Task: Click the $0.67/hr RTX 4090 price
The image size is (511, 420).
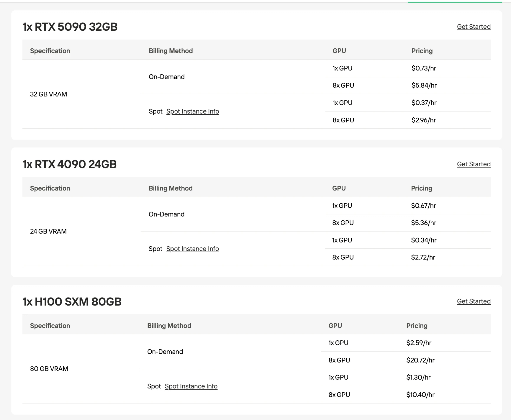Action: click(x=423, y=206)
